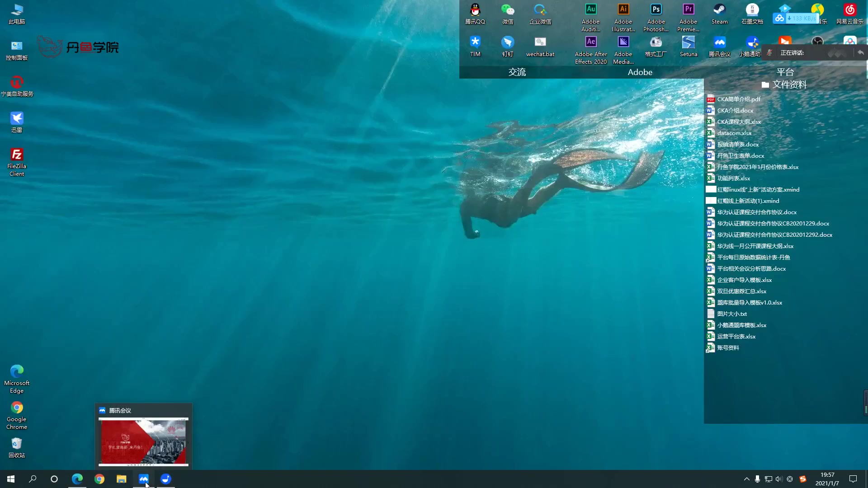The height and width of the screenshot is (488, 868).
Task: Open the 微信 WeChat shortcut
Action: click(x=508, y=14)
